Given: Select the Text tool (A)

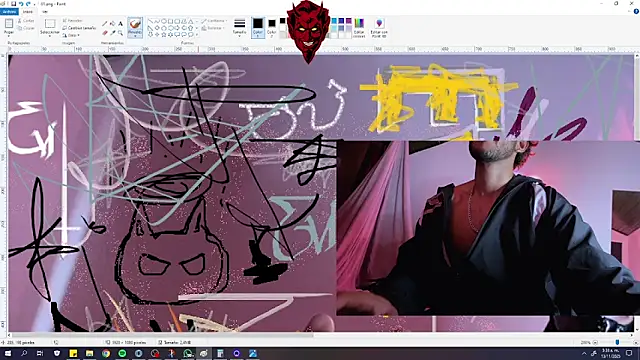Looking at the screenshot, I should (120, 24).
